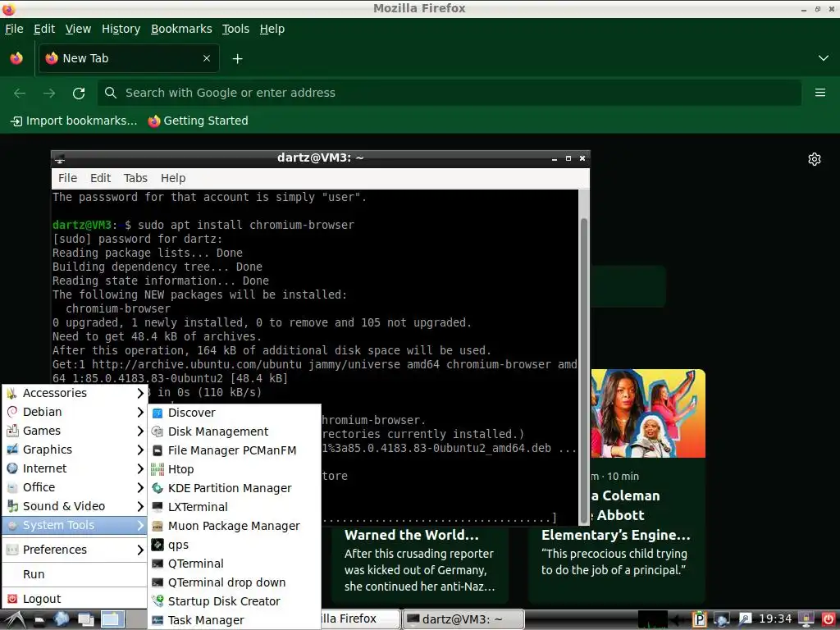Click the Firefox address search field
The height and width of the screenshot is (630, 840).
click(x=450, y=93)
